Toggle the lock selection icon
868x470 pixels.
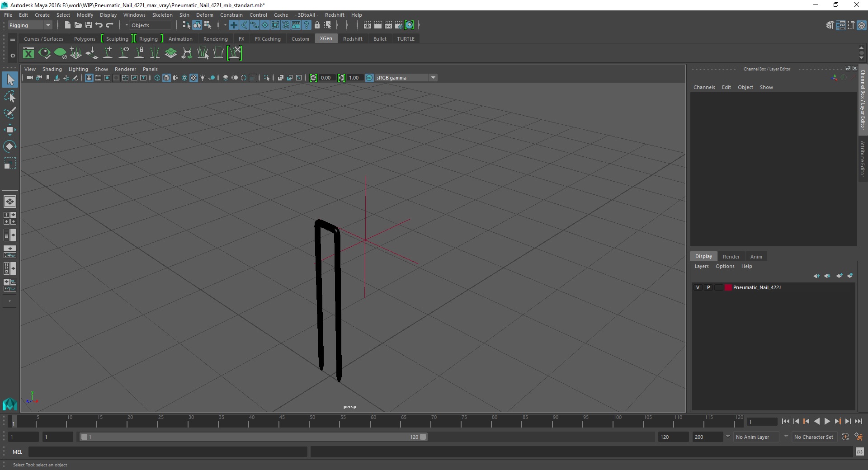coord(317,25)
